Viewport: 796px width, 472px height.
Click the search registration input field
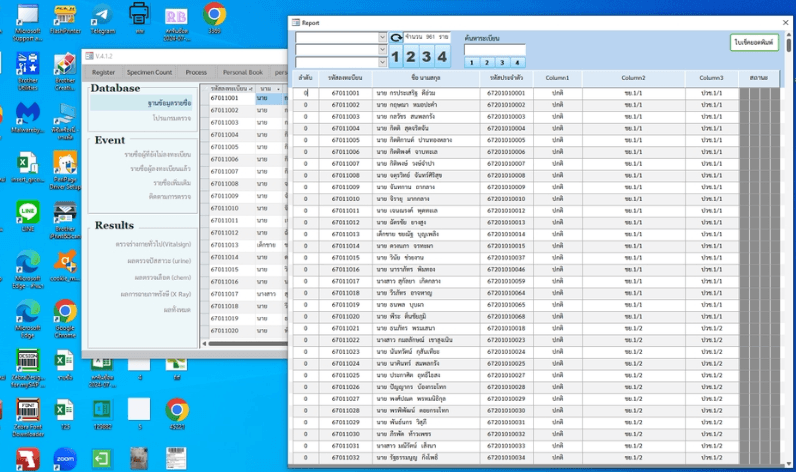point(495,50)
